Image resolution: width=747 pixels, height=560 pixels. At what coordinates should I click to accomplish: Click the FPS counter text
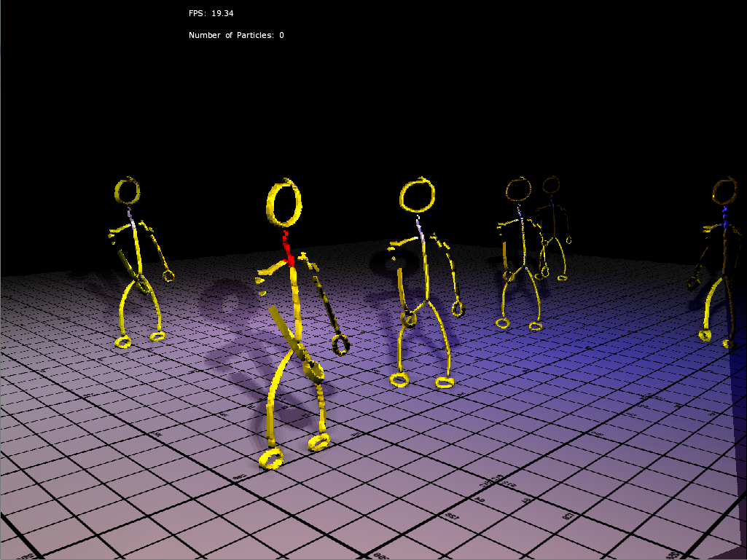pyautogui.click(x=211, y=13)
